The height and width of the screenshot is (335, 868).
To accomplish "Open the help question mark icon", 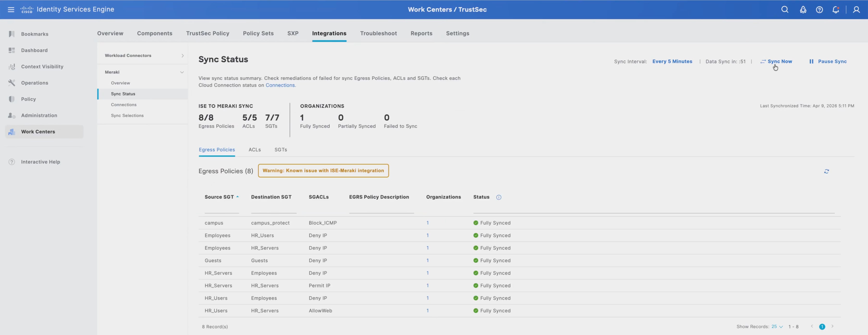I will 819,9.
